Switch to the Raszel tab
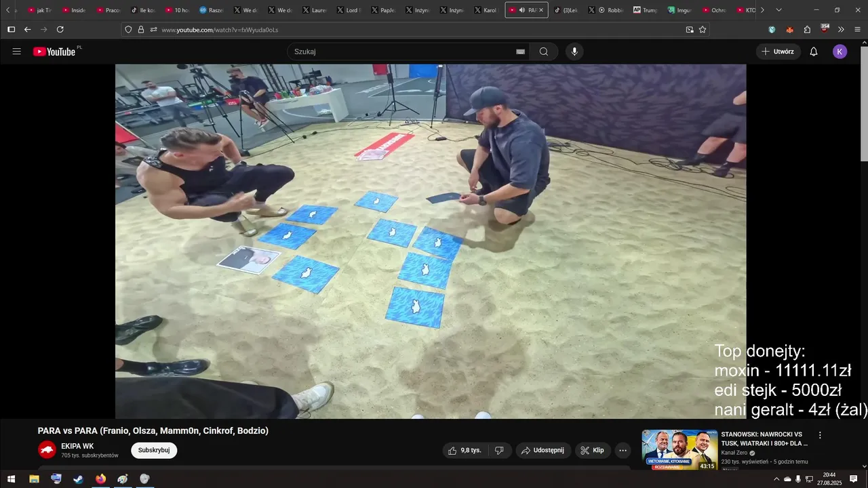The image size is (868, 488). tap(212, 10)
